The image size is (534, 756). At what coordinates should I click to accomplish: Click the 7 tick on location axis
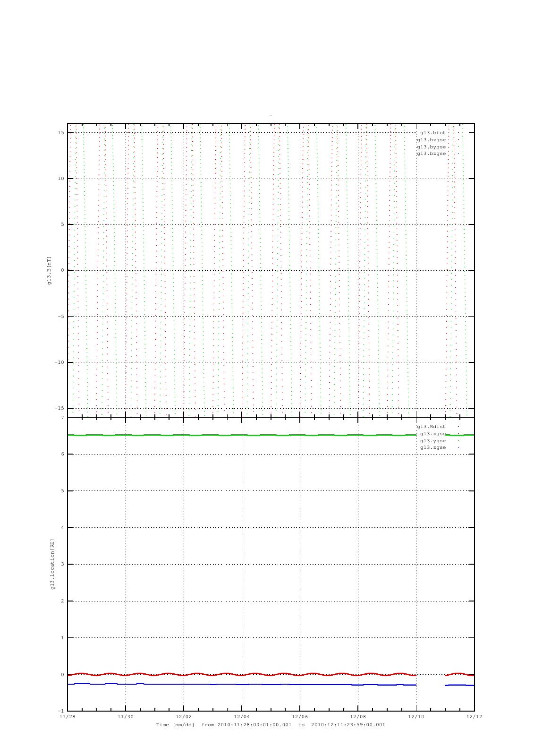(x=62, y=418)
